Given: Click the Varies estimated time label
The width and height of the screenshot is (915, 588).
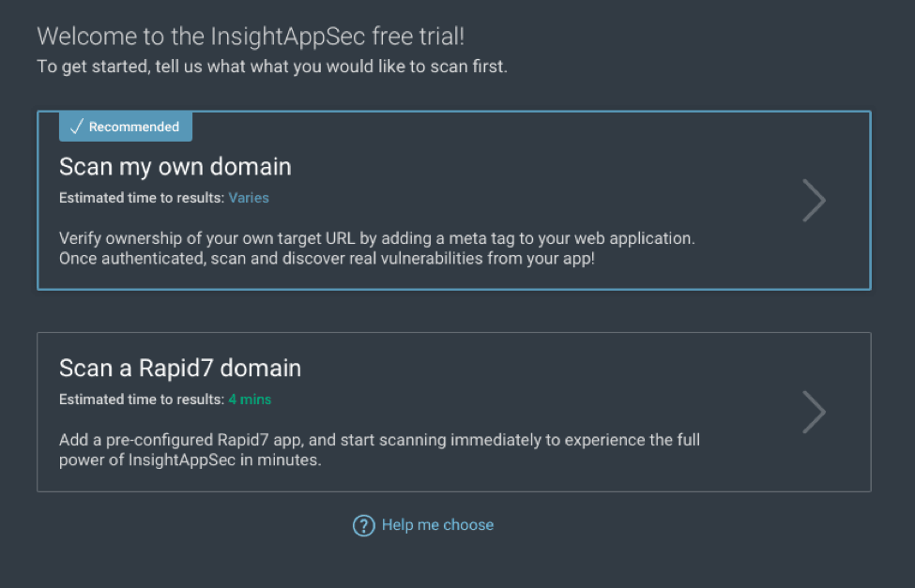Looking at the screenshot, I should (x=248, y=198).
